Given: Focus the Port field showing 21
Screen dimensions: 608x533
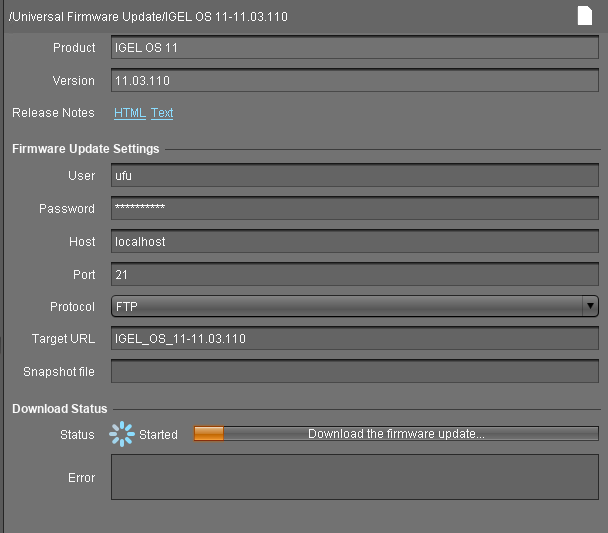Looking at the screenshot, I should (354, 274).
